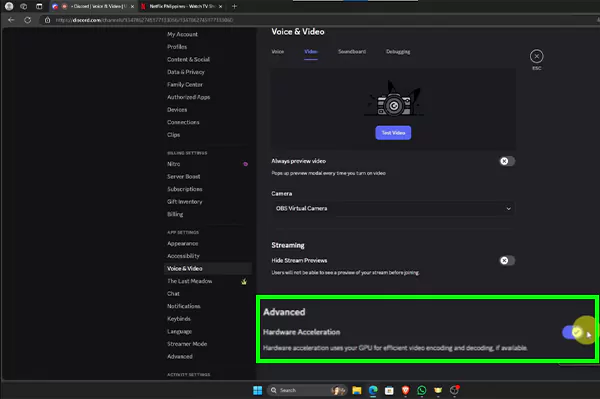Open My Account settings
The width and height of the screenshot is (600, 399).
(x=182, y=34)
